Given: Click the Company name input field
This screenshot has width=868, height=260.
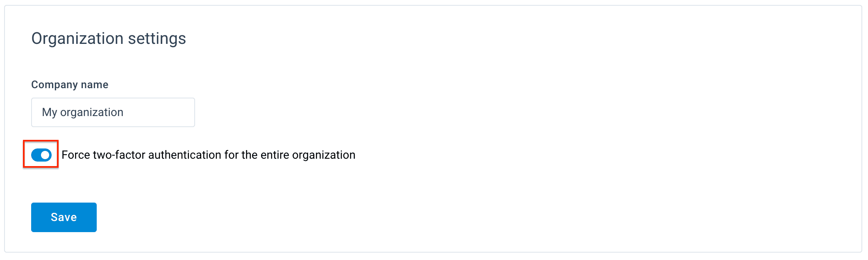Looking at the screenshot, I should 113,112.
